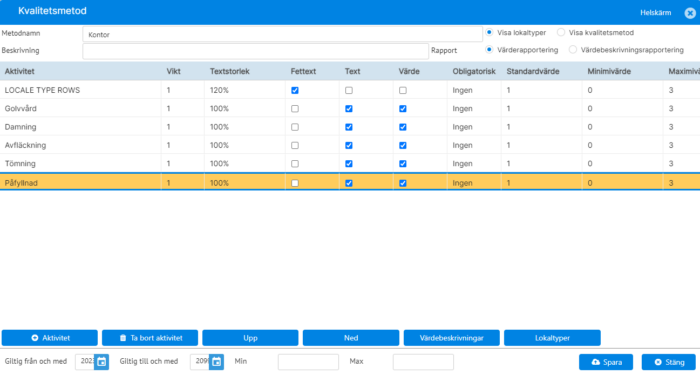This screenshot has height=375, width=700.
Task: Click the Obligatorisk column header
Action: pos(474,71)
